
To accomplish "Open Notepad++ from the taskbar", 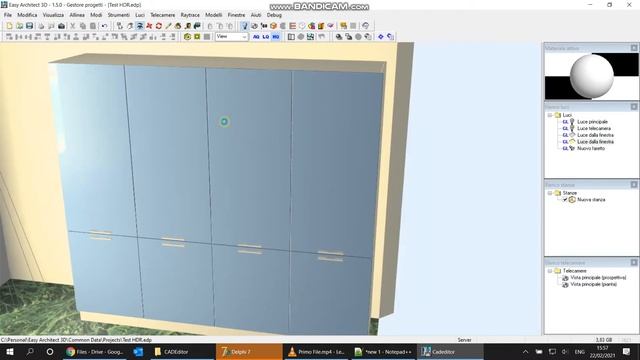I will tap(383, 351).
